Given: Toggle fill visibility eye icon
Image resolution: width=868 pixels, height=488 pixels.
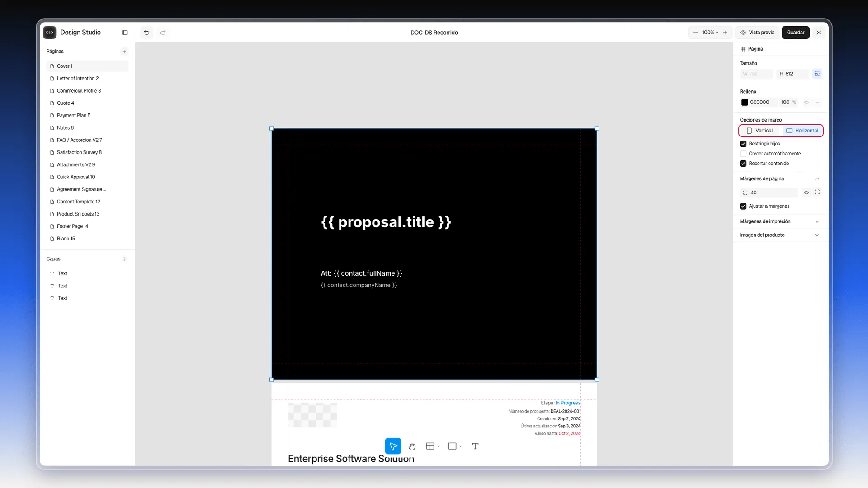Looking at the screenshot, I should click(806, 103).
